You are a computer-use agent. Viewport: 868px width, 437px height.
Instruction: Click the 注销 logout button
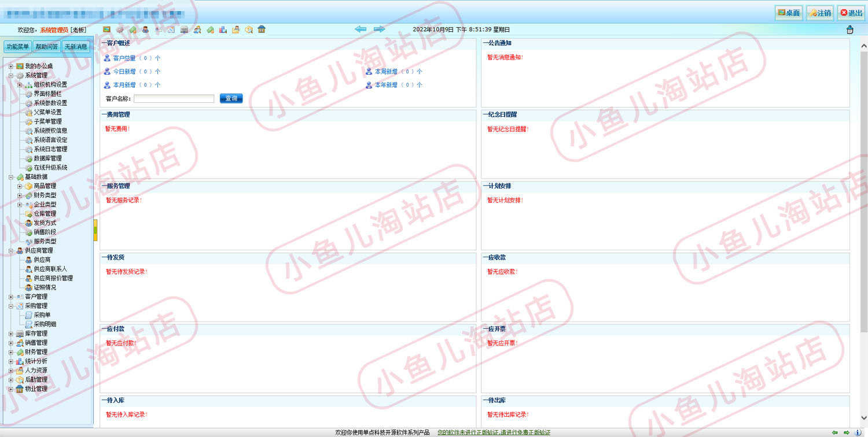tap(820, 13)
